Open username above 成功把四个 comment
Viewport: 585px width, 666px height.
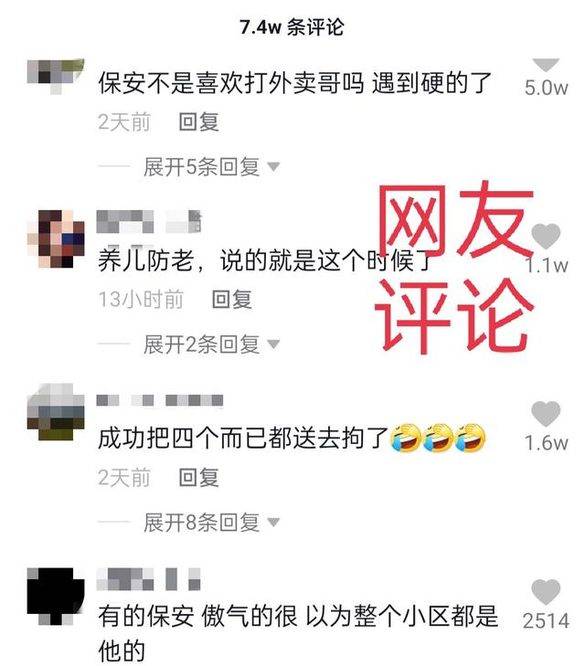[x=160, y=401]
